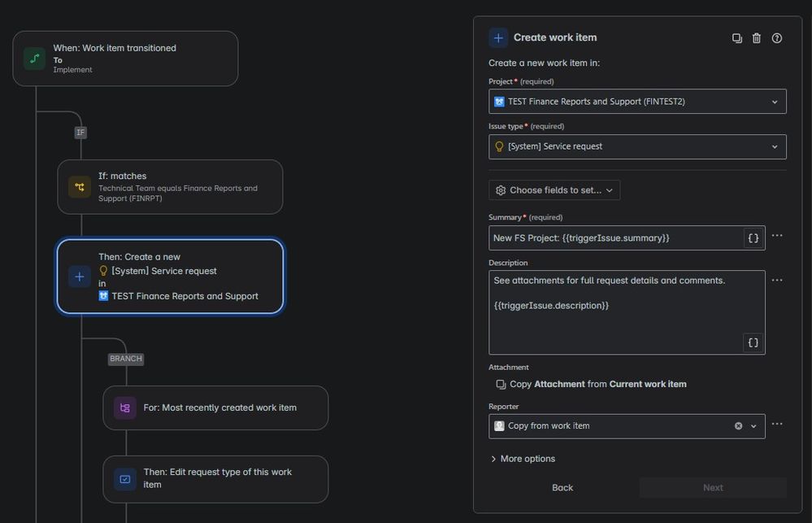Click the duplicate component icon

736,37
